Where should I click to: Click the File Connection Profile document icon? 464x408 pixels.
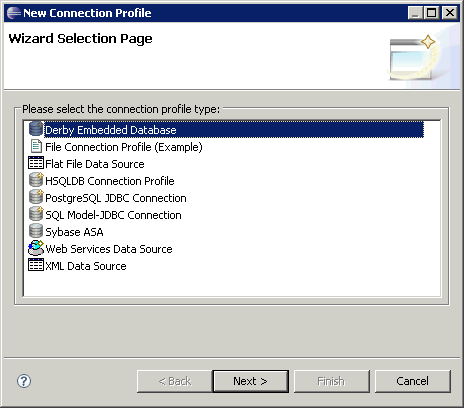coord(36,146)
